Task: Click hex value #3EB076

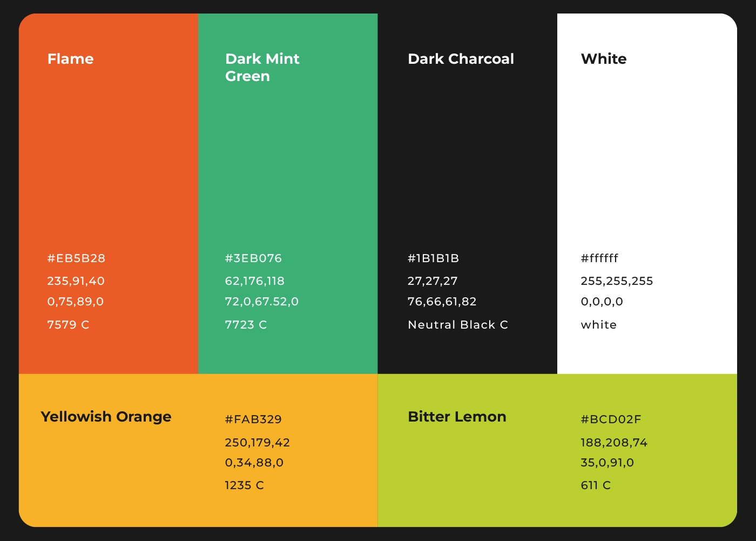Action: click(253, 258)
